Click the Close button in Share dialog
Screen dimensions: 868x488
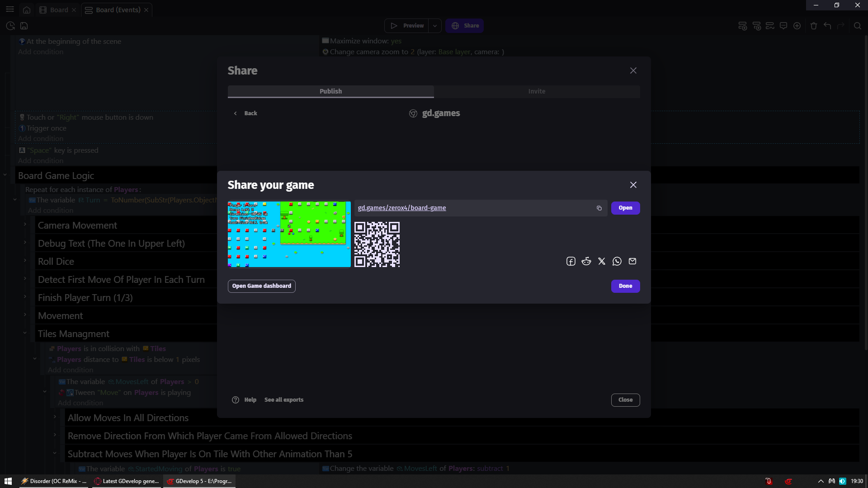pyautogui.click(x=625, y=400)
